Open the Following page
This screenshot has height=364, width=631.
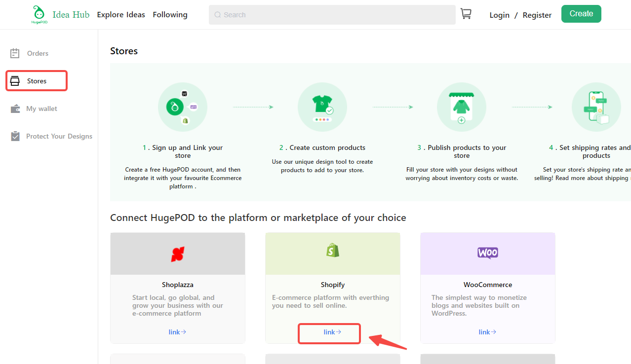(170, 15)
